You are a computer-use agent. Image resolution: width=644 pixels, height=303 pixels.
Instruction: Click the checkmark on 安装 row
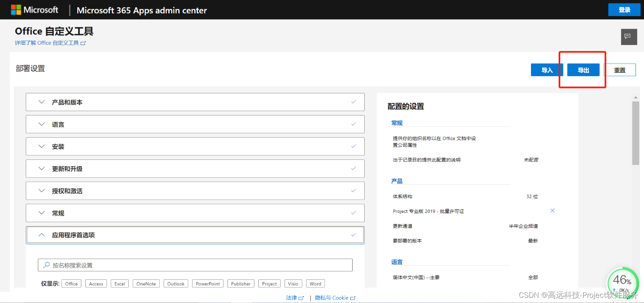point(353,146)
